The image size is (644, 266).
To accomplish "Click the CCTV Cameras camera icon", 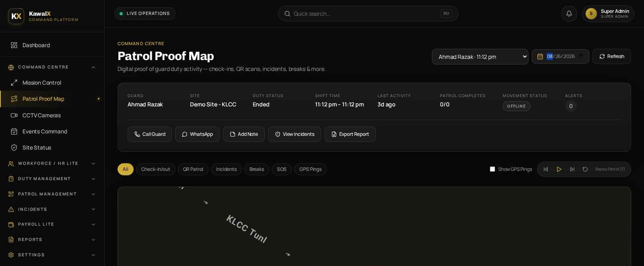I will pyautogui.click(x=14, y=115).
